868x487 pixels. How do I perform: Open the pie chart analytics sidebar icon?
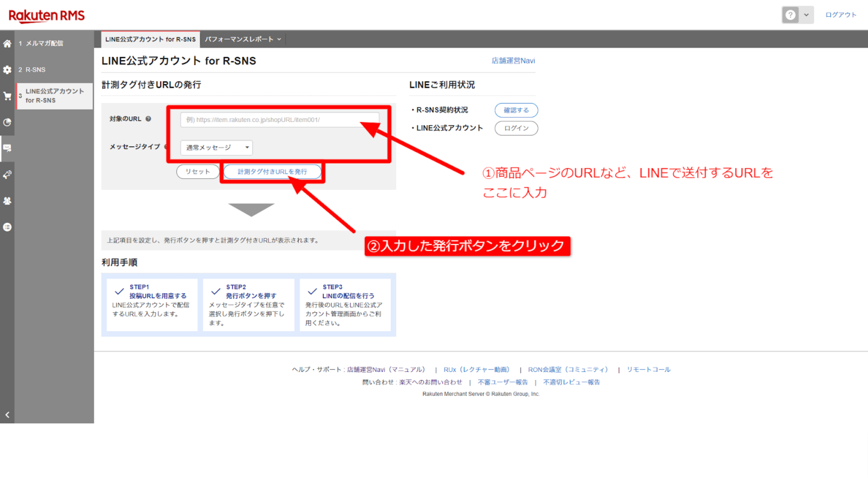7,122
